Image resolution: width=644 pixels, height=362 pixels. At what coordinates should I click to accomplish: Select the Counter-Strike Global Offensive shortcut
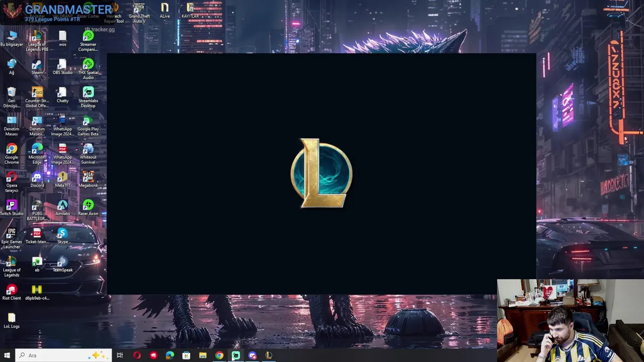[37, 98]
